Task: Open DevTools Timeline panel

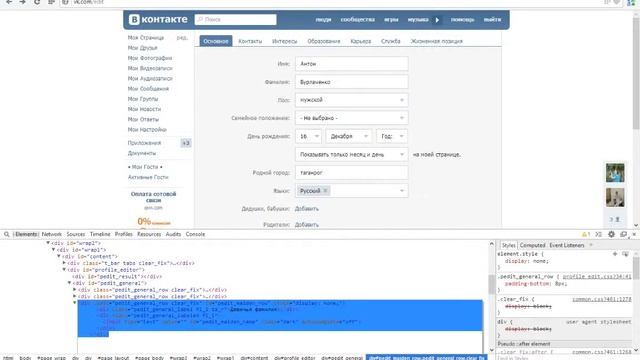Action: (x=100, y=234)
